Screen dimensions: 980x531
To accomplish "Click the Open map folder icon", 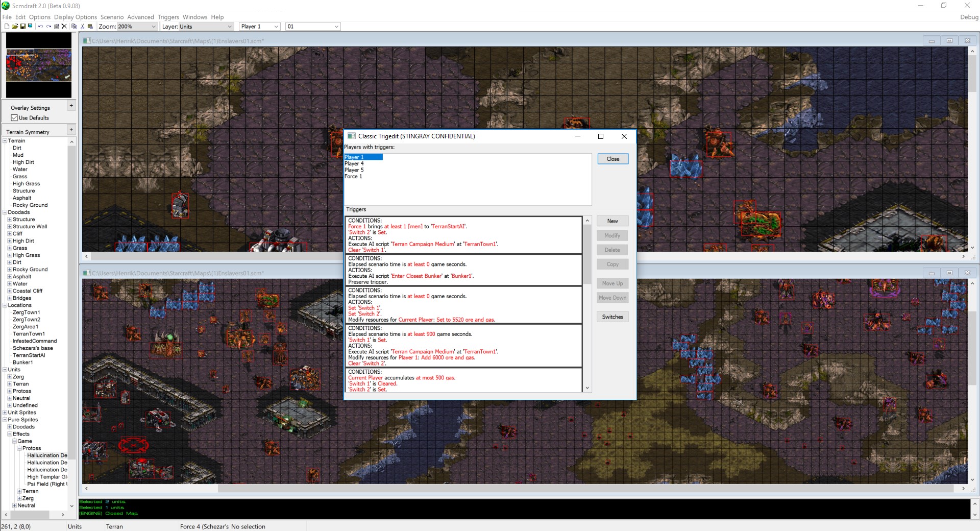I will point(15,27).
